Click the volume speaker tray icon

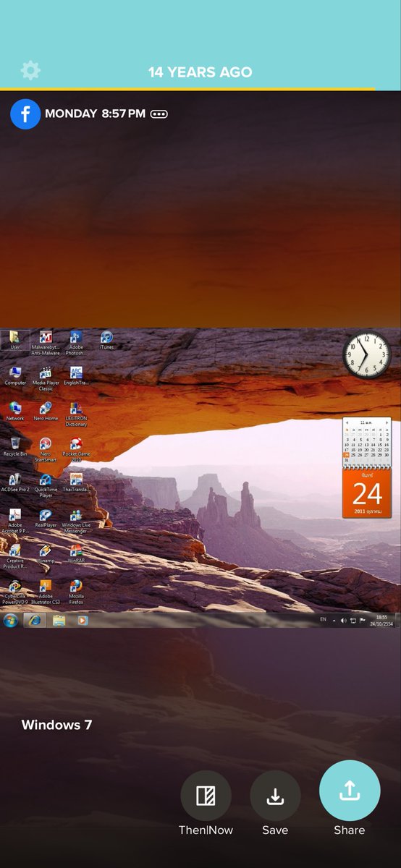pyautogui.click(x=343, y=621)
